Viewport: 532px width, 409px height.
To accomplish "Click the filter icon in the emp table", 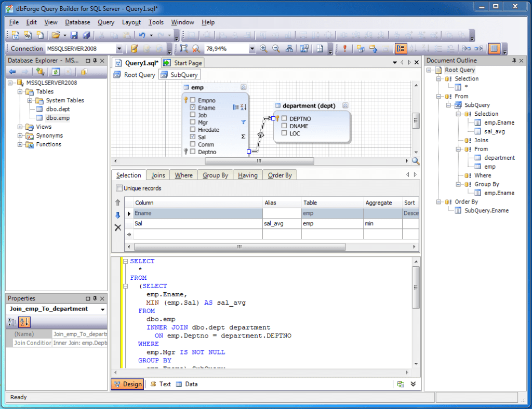I will point(244,122).
